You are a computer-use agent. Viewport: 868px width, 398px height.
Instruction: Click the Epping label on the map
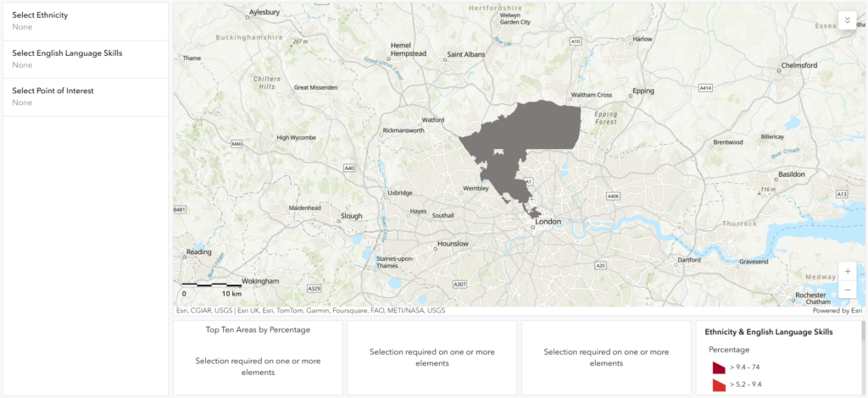coord(643,91)
